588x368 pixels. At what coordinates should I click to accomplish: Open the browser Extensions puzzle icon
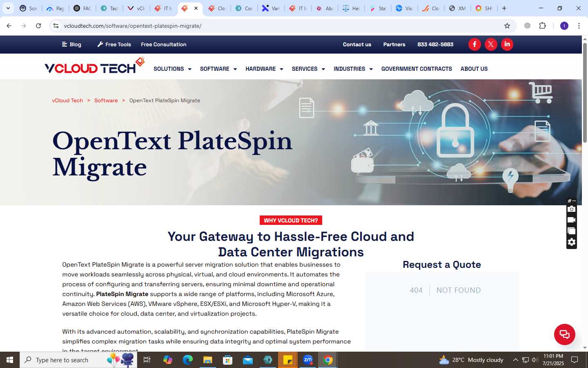[x=542, y=26]
